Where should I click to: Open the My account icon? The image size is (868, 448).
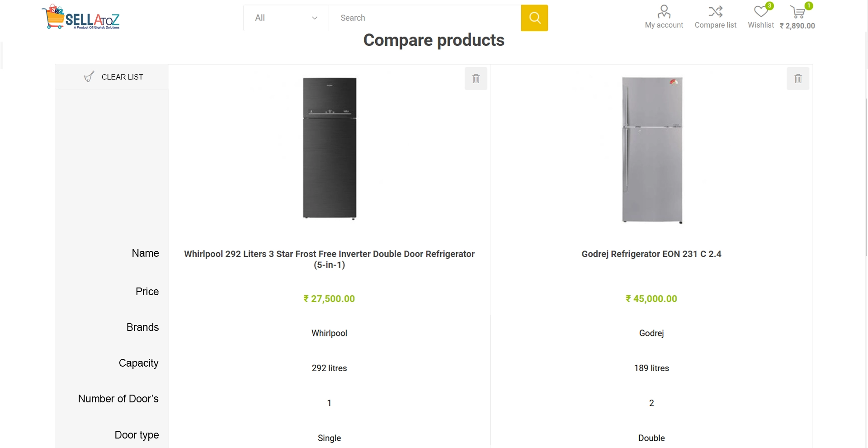(x=664, y=11)
